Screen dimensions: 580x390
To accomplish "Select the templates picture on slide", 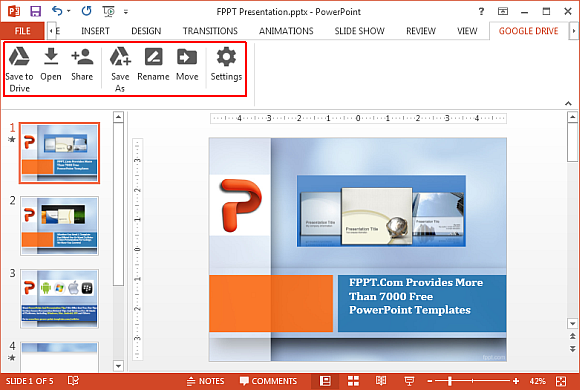I will point(381,211).
